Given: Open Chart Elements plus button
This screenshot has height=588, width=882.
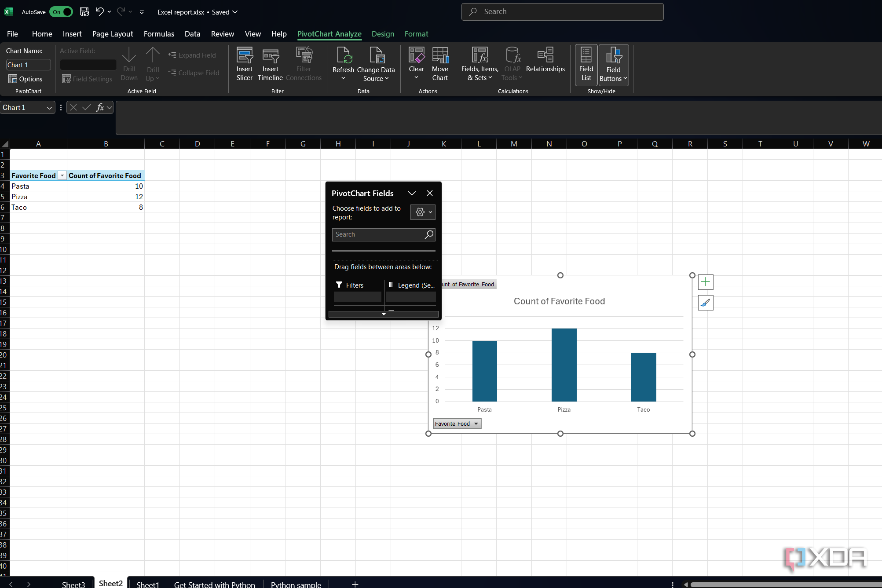Looking at the screenshot, I should click(706, 282).
